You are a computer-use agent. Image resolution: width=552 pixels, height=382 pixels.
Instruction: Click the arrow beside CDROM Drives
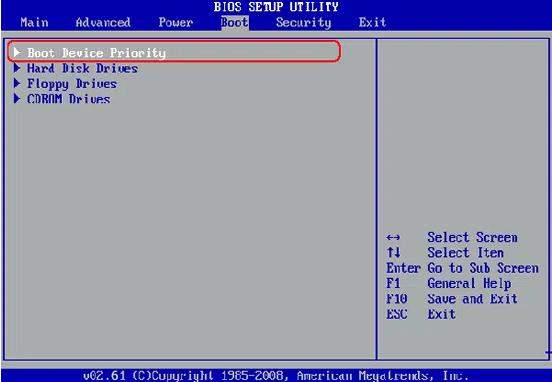pos(17,98)
